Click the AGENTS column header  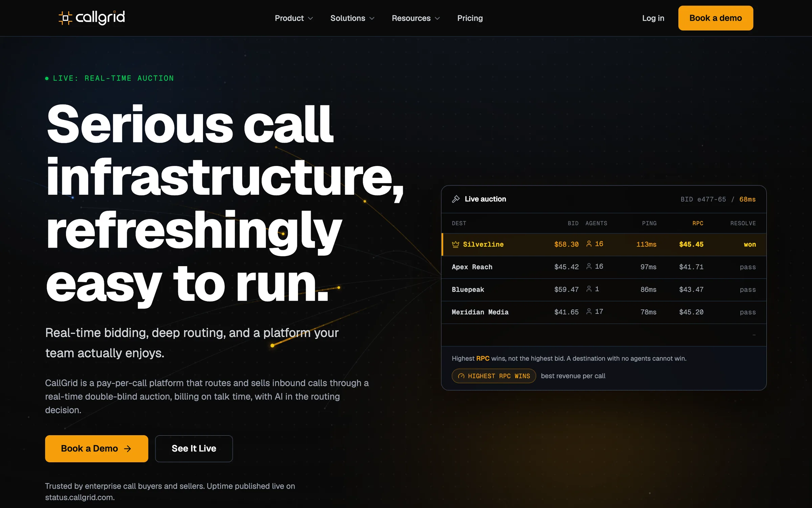tap(596, 223)
